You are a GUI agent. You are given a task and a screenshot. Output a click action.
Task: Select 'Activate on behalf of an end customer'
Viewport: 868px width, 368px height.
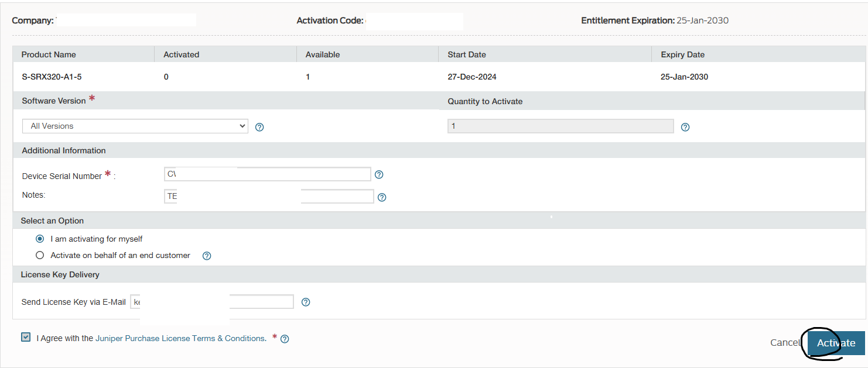[40, 255]
